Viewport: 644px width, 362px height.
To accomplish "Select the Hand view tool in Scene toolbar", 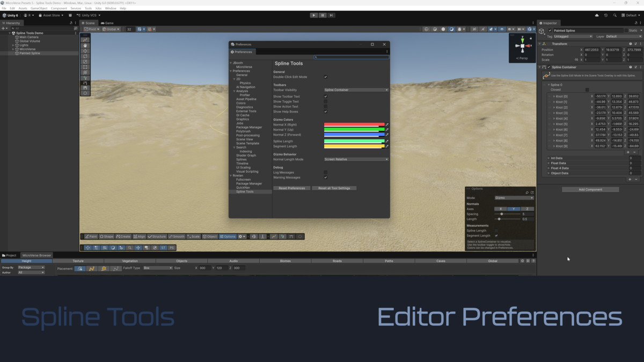I will [85, 46].
